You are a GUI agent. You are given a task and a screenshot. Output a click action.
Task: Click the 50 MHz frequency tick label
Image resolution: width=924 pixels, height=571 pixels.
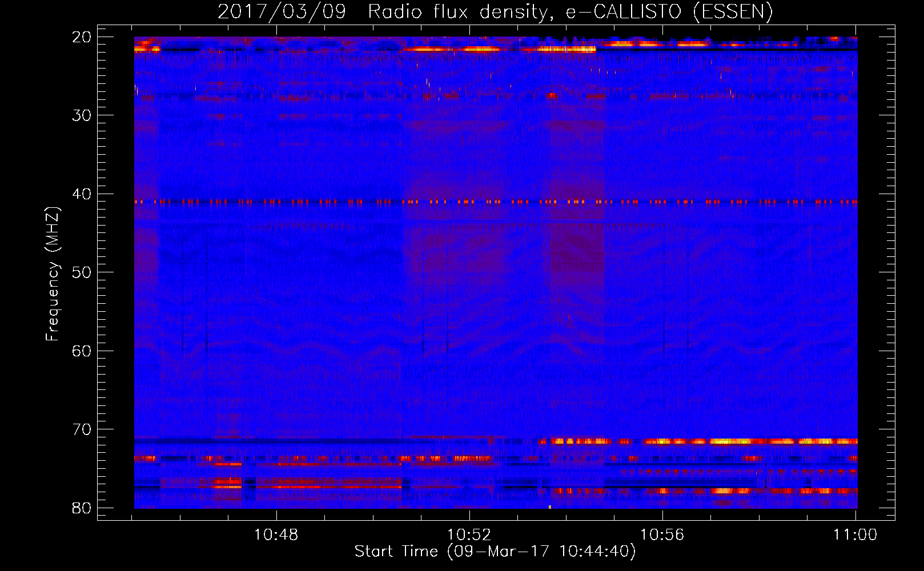point(82,272)
